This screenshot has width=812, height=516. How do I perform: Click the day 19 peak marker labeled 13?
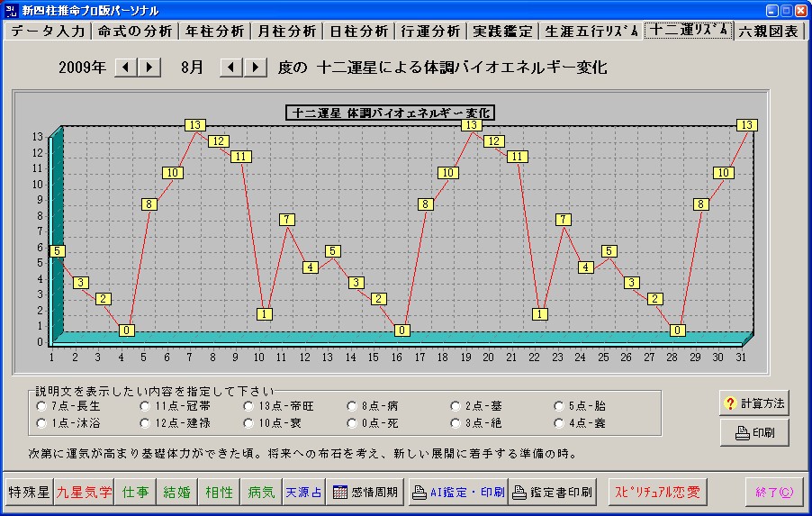click(471, 125)
